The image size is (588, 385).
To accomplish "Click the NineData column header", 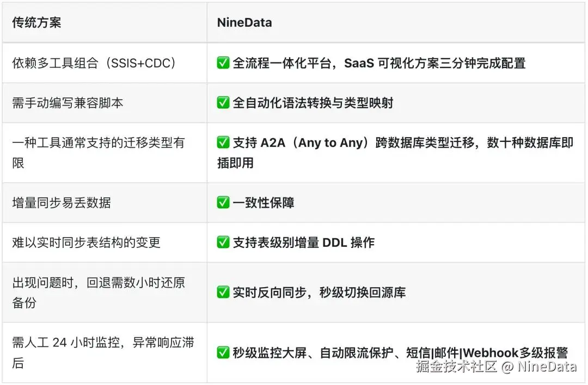I will [244, 23].
